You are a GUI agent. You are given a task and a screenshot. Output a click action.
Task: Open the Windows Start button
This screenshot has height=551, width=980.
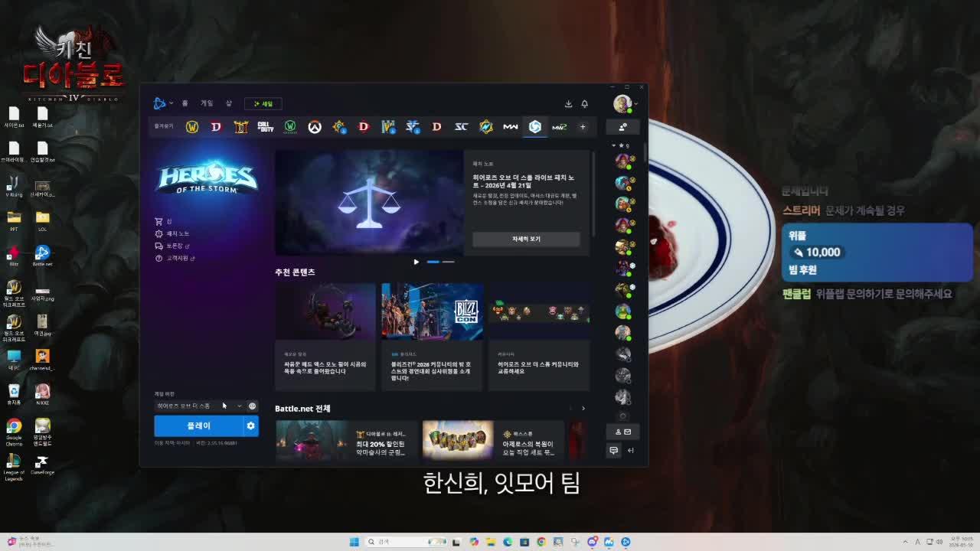point(354,542)
